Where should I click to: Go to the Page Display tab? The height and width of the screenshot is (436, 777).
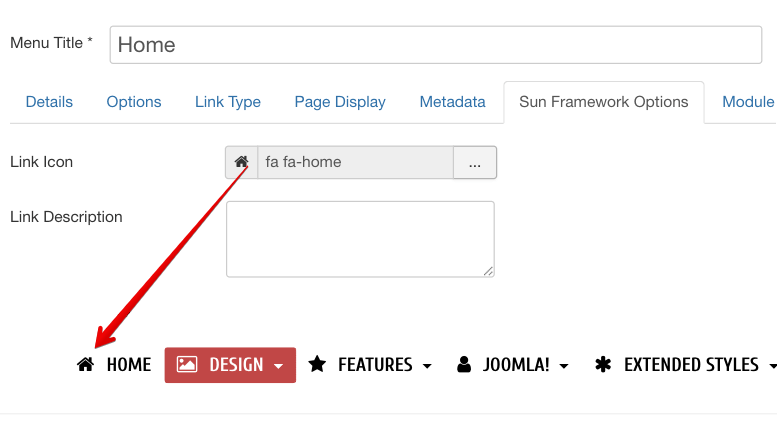coord(340,102)
